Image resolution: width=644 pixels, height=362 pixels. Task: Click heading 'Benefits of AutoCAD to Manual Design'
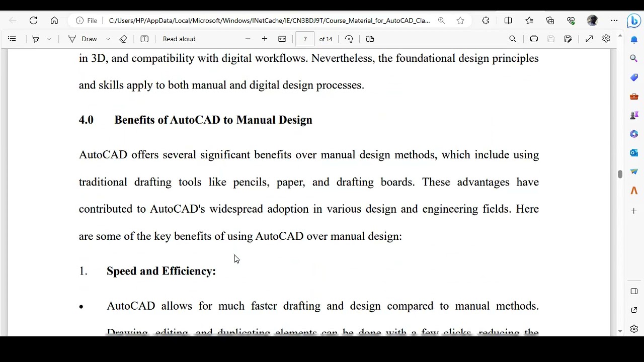point(213,120)
